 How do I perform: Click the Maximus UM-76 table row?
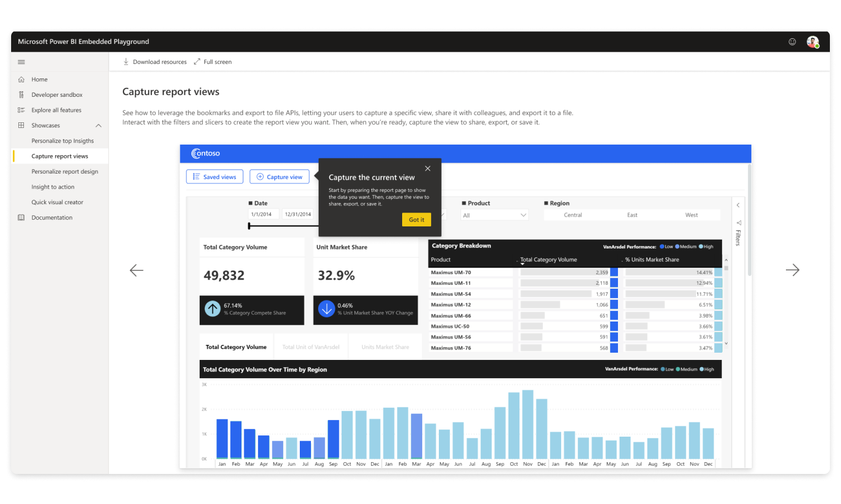(x=575, y=348)
